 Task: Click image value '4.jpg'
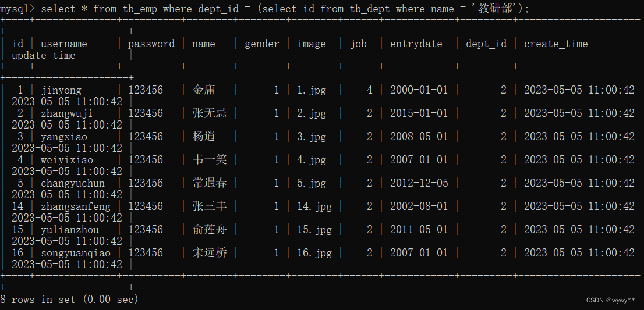click(312, 160)
